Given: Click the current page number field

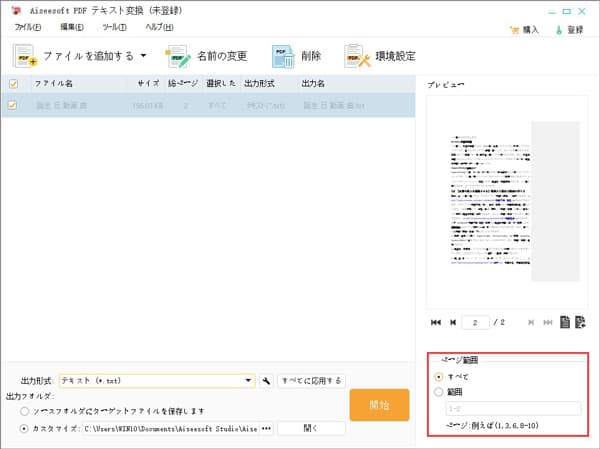Looking at the screenshot, I should click(475, 322).
